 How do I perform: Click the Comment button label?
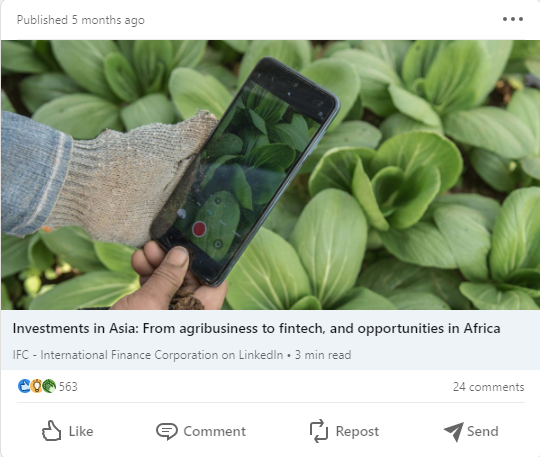point(215,431)
